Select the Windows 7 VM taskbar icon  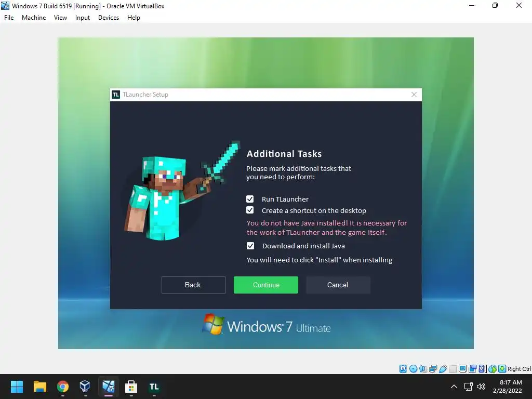pyautogui.click(x=108, y=387)
